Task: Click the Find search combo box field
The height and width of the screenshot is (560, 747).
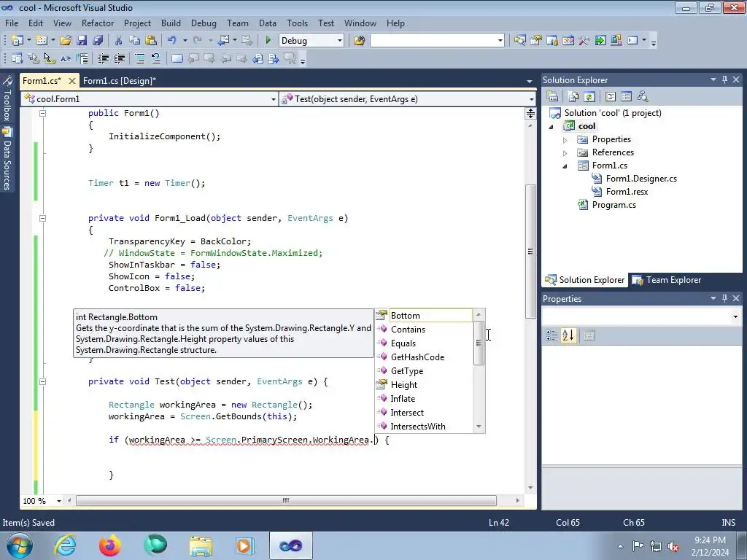Action: pos(437,41)
